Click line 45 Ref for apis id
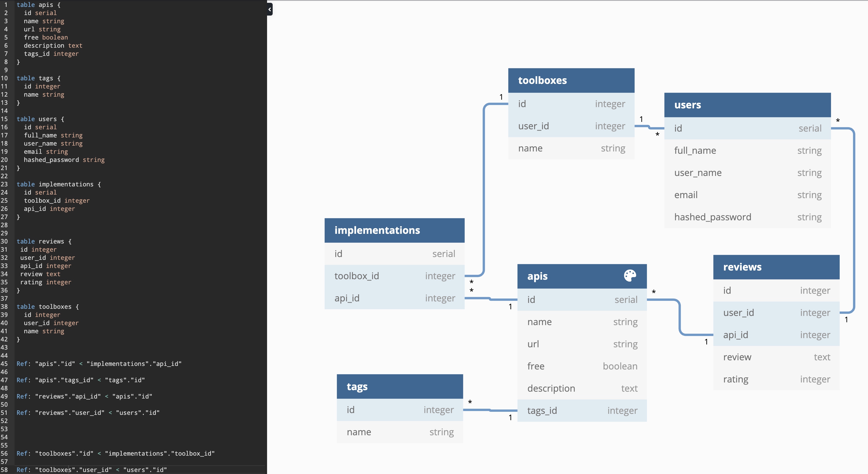 99,364
